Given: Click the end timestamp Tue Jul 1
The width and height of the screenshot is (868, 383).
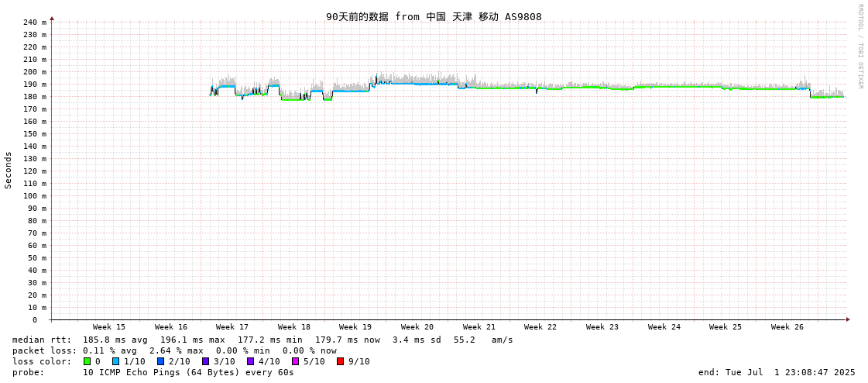Looking at the screenshot, I should pos(777,372).
